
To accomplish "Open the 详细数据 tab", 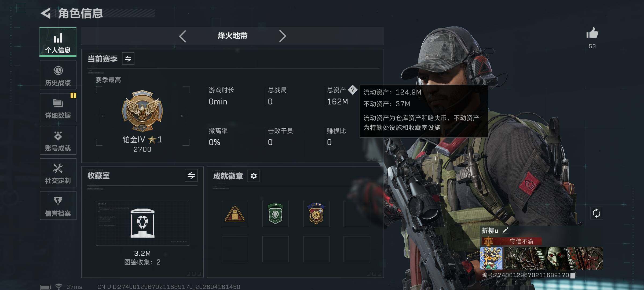I will point(58,108).
